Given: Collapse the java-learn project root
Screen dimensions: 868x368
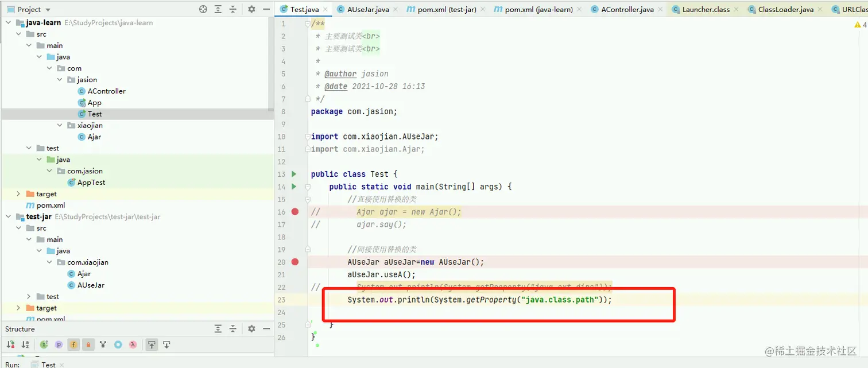Looking at the screenshot, I should [x=9, y=23].
